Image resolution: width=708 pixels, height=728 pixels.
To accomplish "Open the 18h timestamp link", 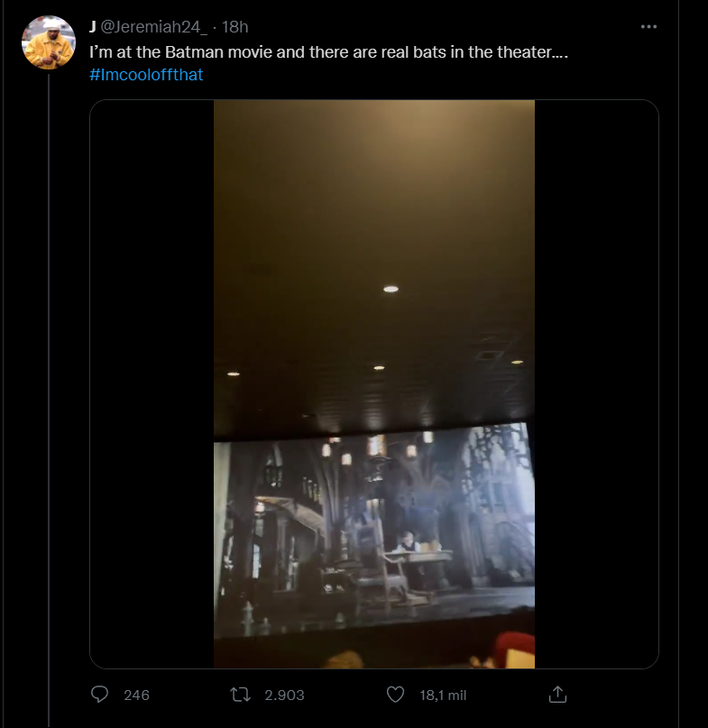I will click(x=234, y=27).
